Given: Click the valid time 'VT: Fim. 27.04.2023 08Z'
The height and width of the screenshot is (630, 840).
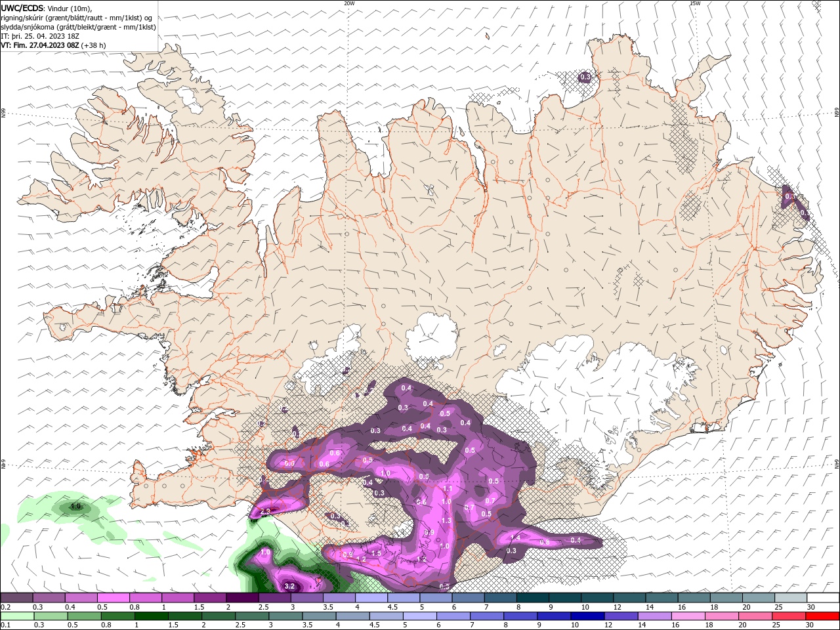Looking at the screenshot, I should (x=41, y=45).
